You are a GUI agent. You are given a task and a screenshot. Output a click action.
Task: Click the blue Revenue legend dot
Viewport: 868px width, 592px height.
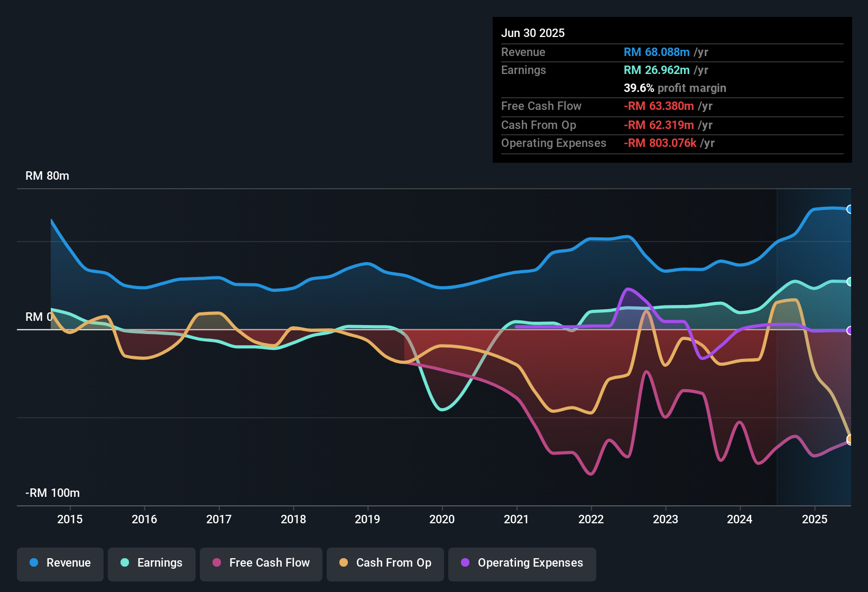(x=34, y=563)
